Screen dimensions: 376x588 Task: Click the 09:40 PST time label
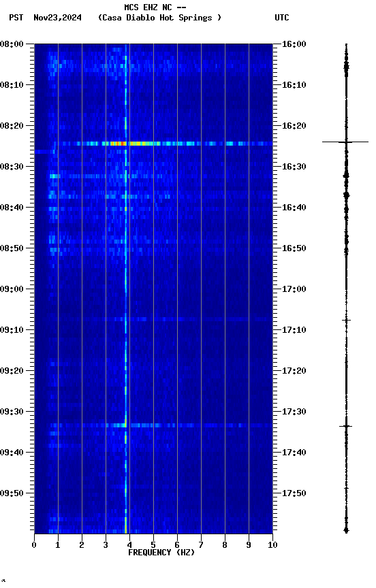point(12,453)
